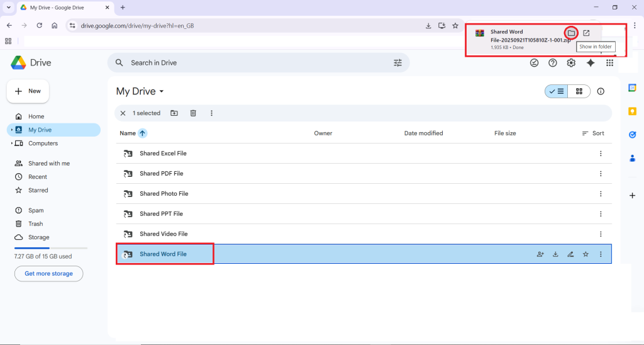Click the Get more storage button
Image resolution: width=644 pixels, height=345 pixels.
(x=48, y=274)
